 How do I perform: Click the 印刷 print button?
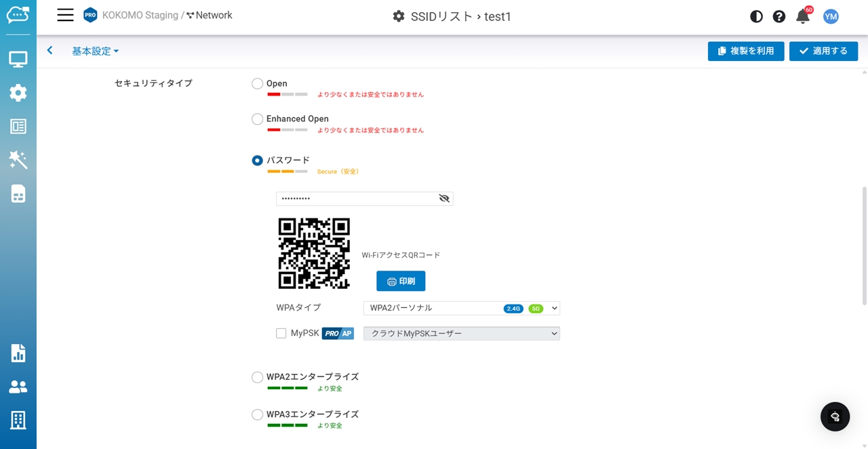click(x=401, y=281)
